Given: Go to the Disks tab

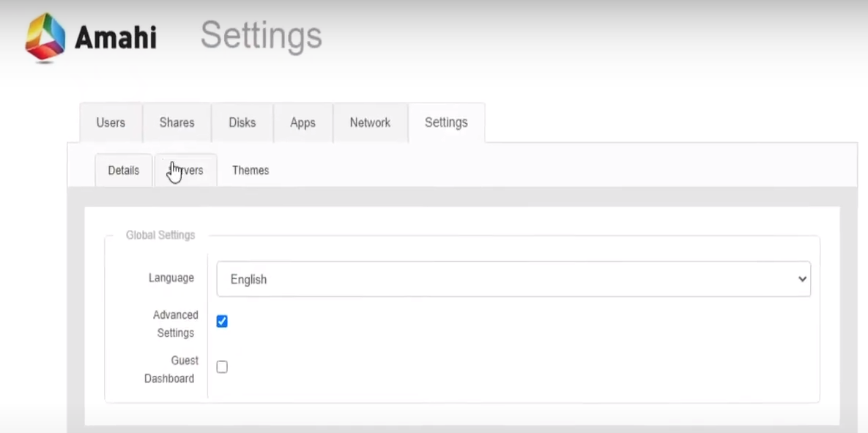Looking at the screenshot, I should tap(242, 123).
